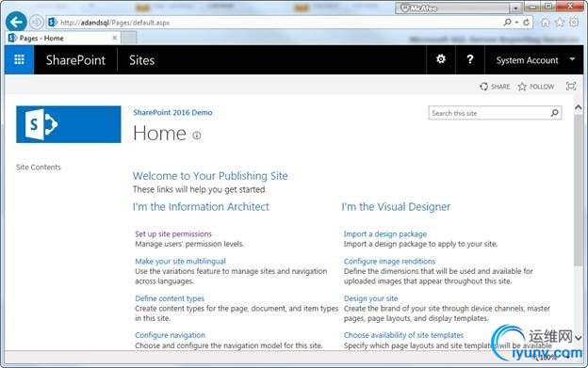Open Configure image renditions link
The height and width of the screenshot is (368, 588).
point(389,262)
